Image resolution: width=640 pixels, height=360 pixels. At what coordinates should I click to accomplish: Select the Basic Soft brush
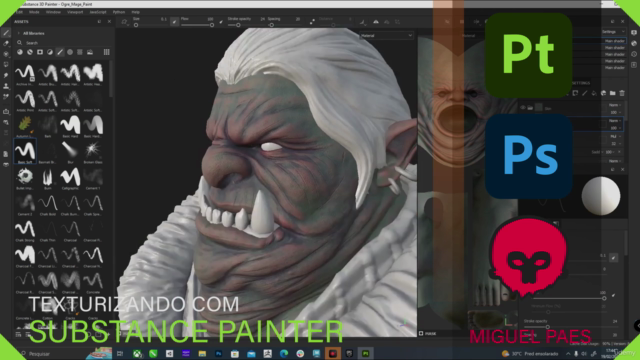(x=25, y=151)
